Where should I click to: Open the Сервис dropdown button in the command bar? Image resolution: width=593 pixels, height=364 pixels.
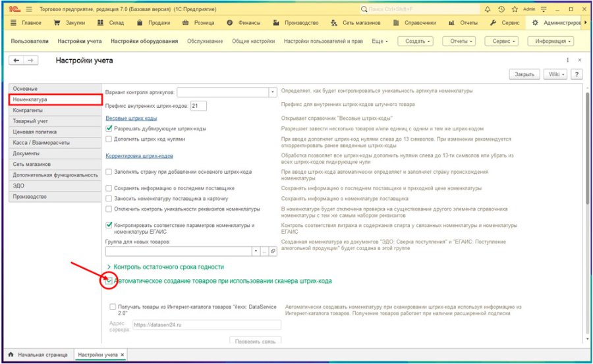coord(501,41)
